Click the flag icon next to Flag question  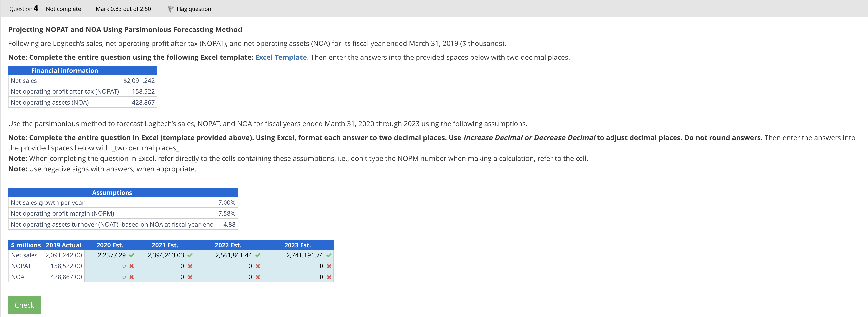click(x=171, y=9)
